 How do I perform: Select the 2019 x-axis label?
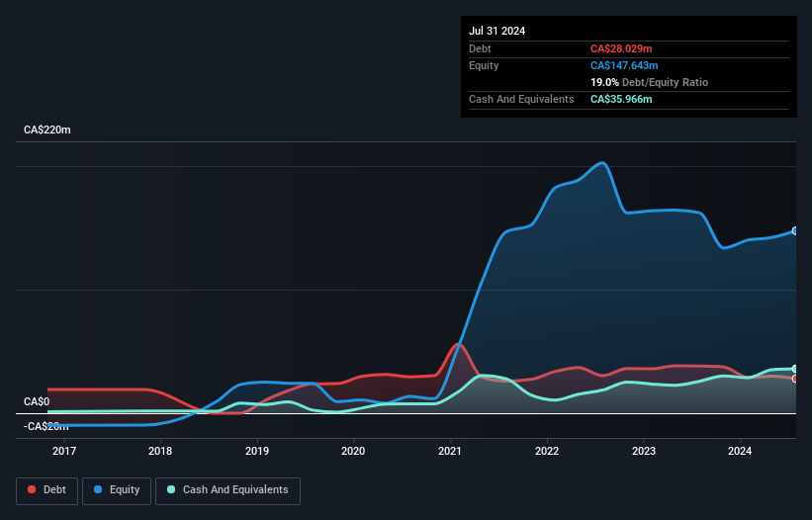pyautogui.click(x=257, y=451)
